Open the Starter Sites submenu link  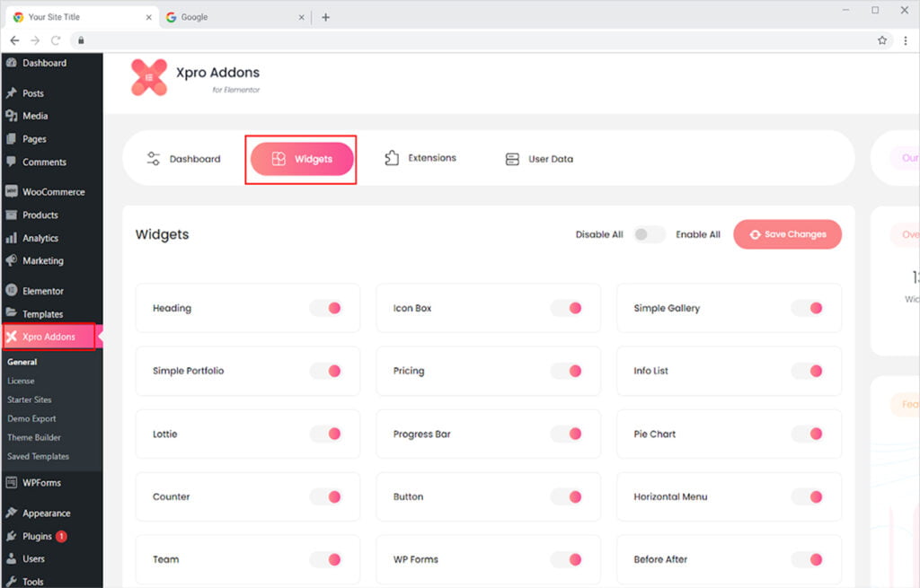point(30,399)
